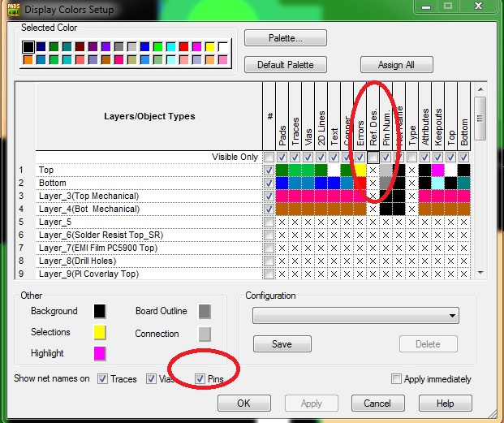Click the Selections yellow color swatch

[x=100, y=332]
